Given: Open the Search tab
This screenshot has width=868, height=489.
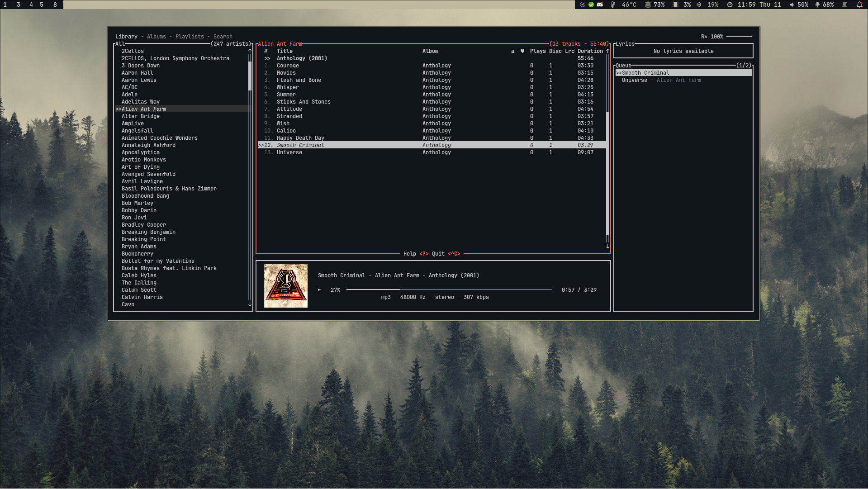Looking at the screenshot, I should (x=223, y=37).
